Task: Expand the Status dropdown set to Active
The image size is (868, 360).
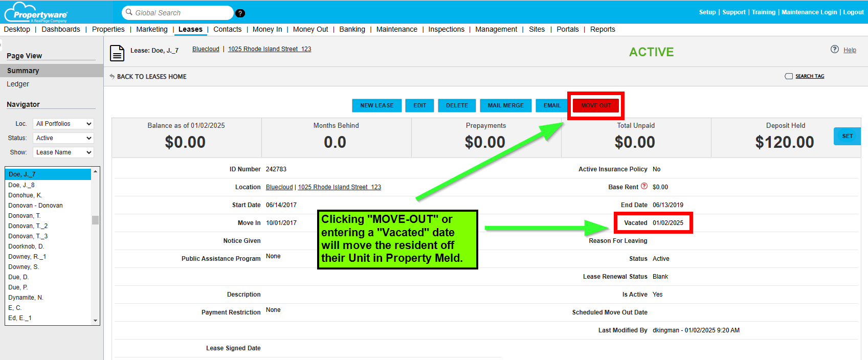Action: click(63, 138)
